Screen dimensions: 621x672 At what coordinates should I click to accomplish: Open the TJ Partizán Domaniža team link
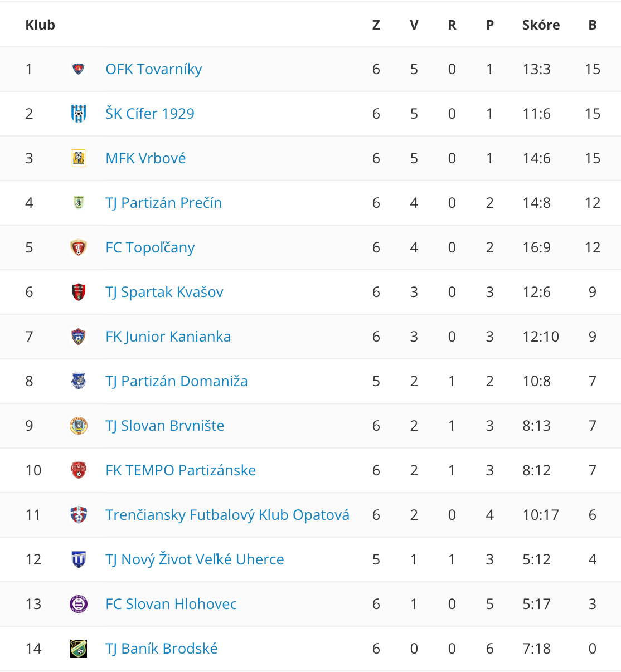(177, 381)
